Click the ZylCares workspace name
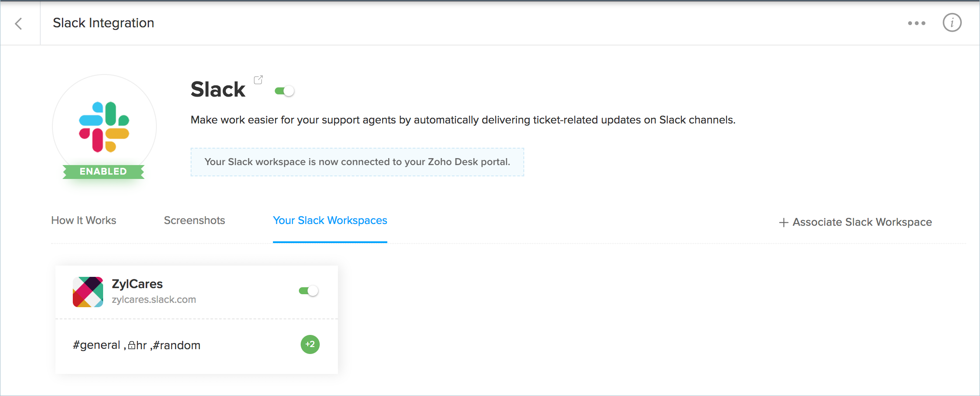 [x=137, y=284]
